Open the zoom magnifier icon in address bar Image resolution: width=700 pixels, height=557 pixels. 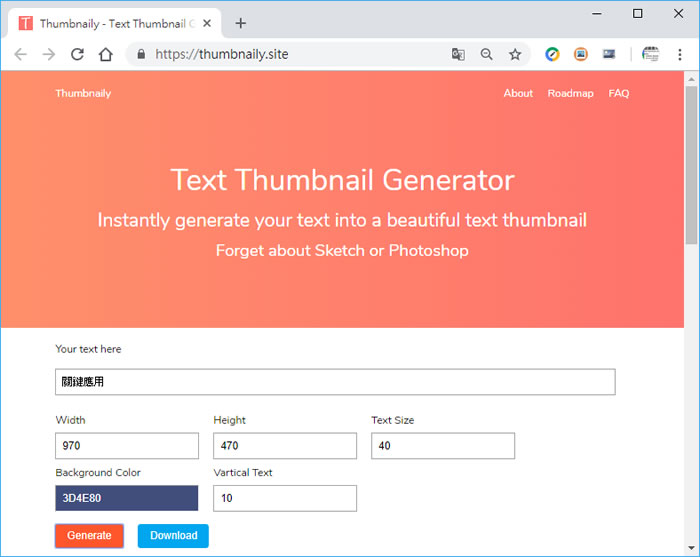click(x=487, y=55)
